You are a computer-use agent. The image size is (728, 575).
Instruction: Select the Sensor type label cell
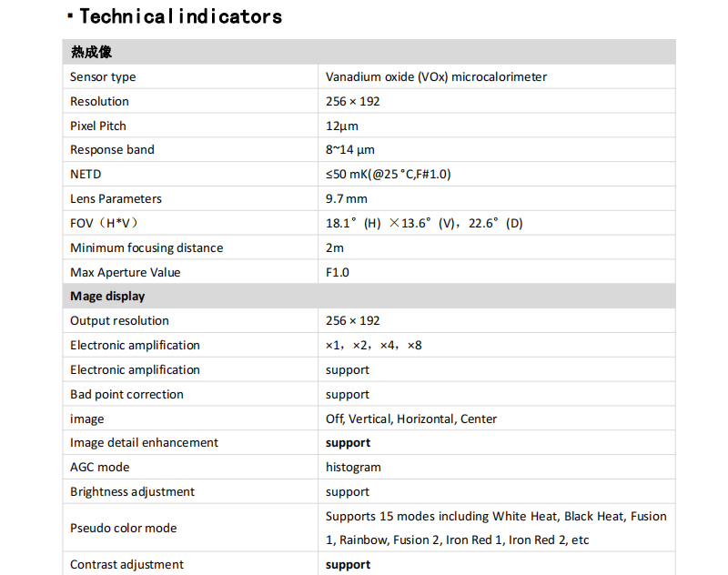pyautogui.click(x=103, y=77)
